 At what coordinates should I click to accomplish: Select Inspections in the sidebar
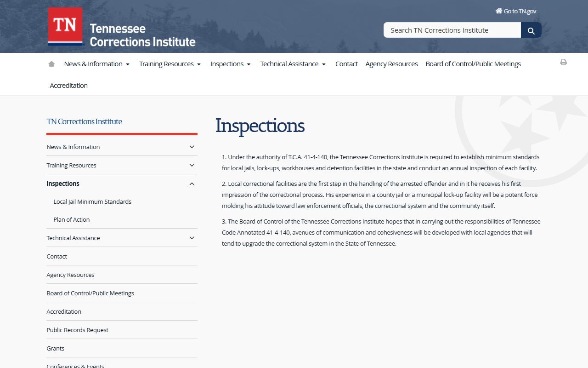63,184
